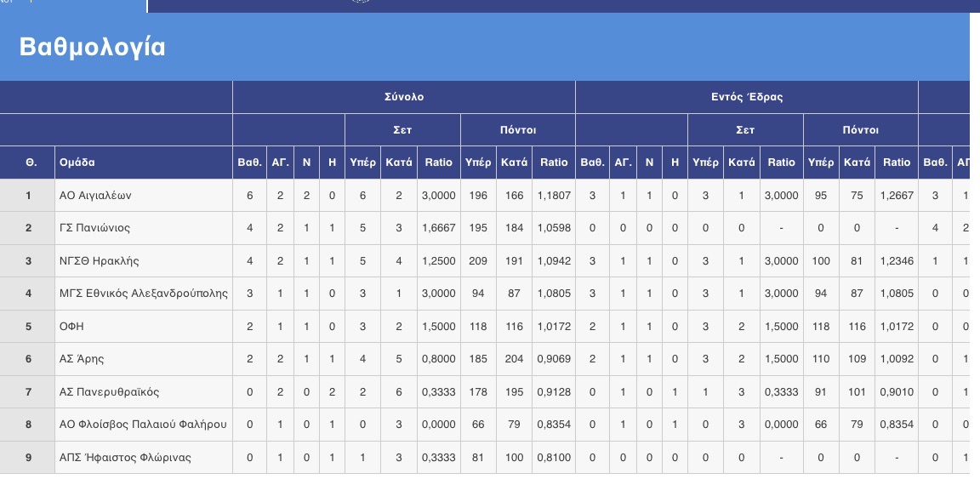This screenshot has height=479, width=980.
Task: Click the Πόντοι subheader under Εντός Έδρας
Action: click(860, 130)
